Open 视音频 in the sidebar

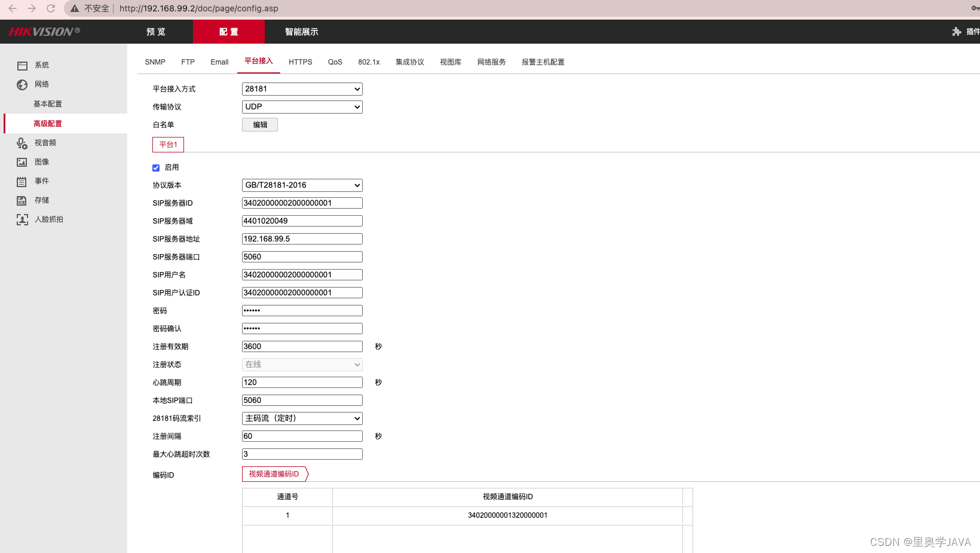[x=45, y=143]
